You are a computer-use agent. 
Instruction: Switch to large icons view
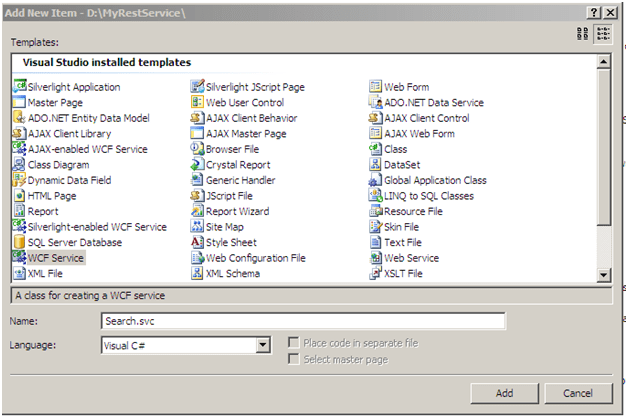583,34
